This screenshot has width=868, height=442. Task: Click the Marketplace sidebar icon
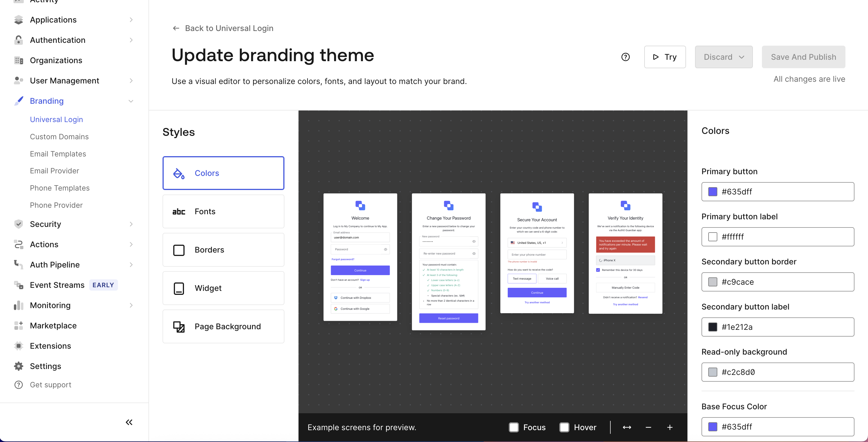click(19, 326)
